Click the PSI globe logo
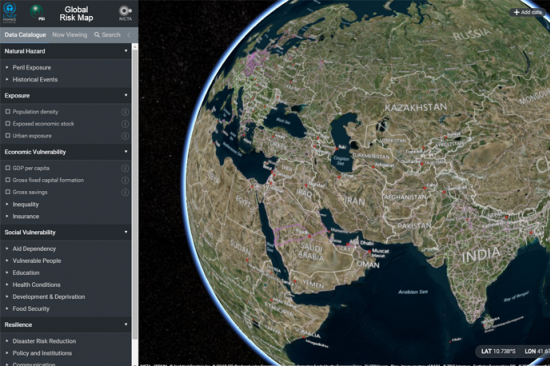The width and height of the screenshot is (550, 366). click(x=37, y=12)
